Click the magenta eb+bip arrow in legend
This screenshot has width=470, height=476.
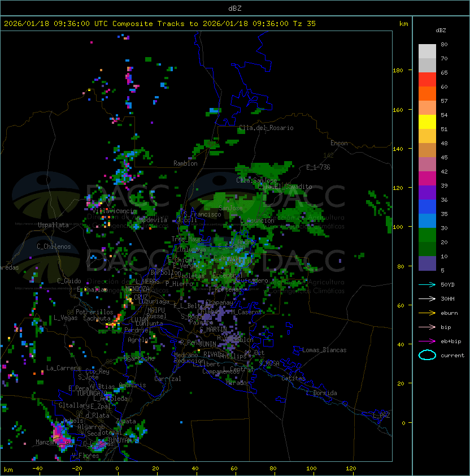click(x=427, y=341)
